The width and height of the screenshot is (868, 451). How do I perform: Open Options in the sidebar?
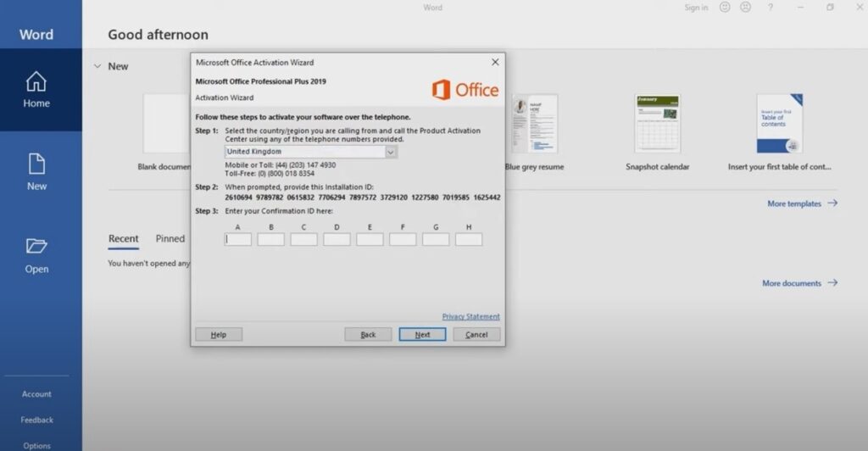[x=37, y=445]
